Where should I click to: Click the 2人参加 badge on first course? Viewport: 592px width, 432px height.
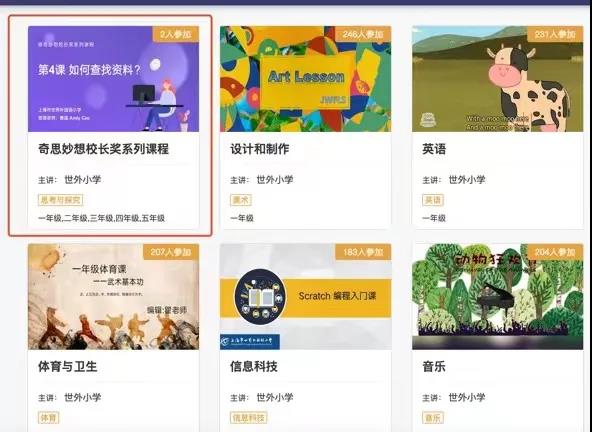[x=176, y=34]
